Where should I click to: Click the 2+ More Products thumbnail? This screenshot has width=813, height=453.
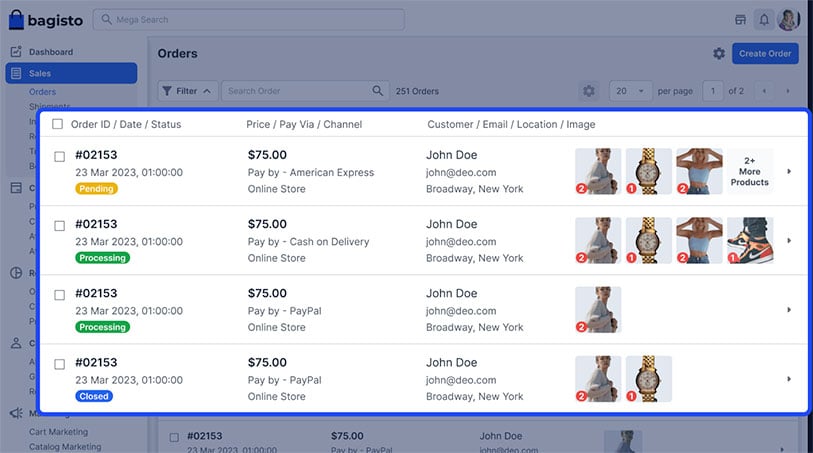(x=749, y=171)
